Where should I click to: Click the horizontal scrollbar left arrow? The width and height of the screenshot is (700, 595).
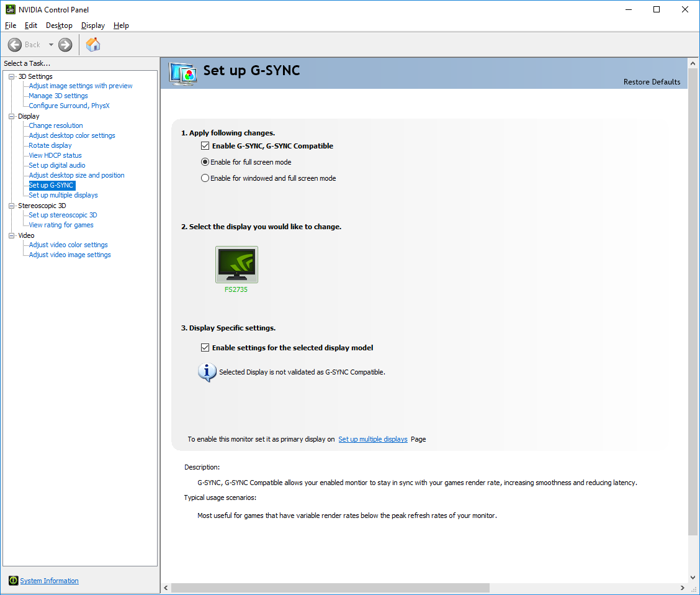[x=166, y=588]
